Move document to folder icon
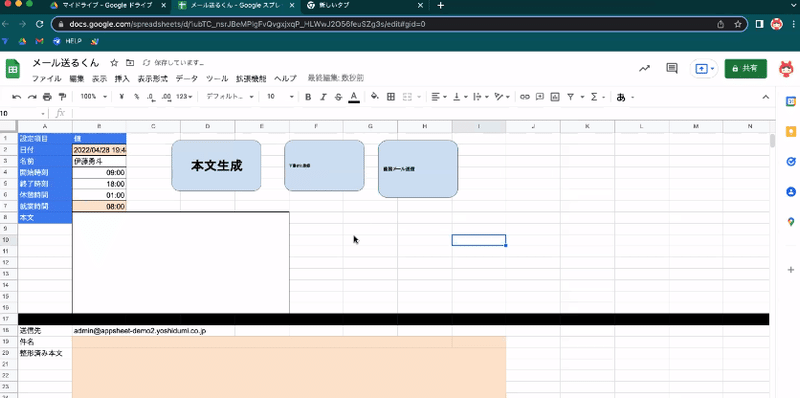Viewport: 800px width, 398px height. tap(130, 63)
